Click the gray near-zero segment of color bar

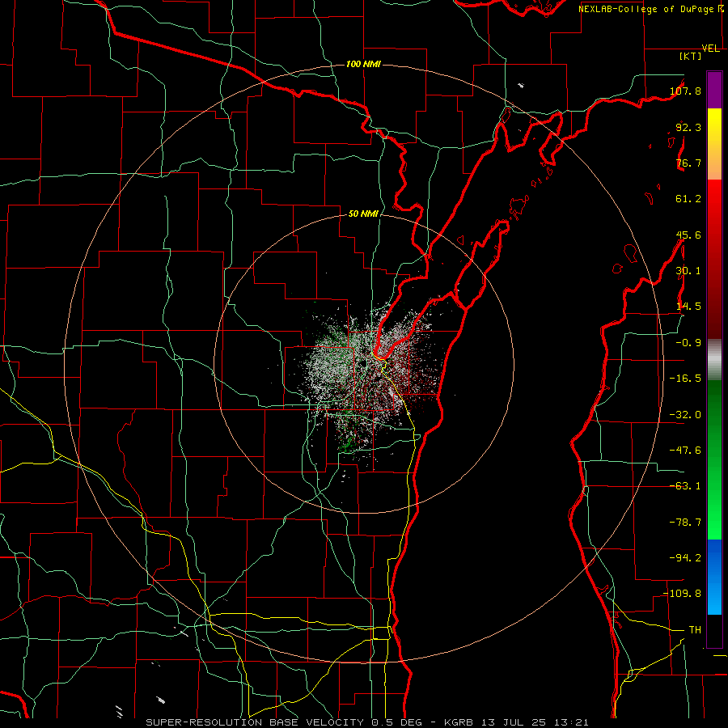(714, 360)
